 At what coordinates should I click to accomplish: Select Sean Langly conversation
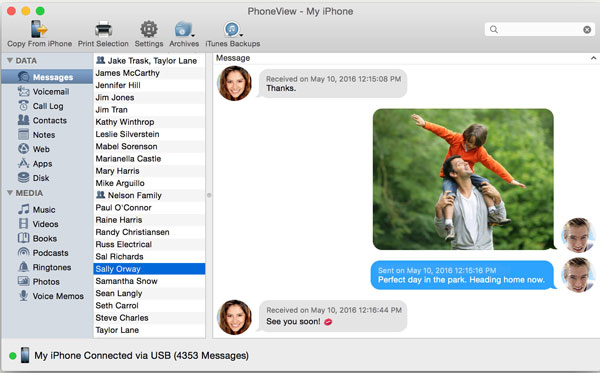pyautogui.click(x=149, y=293)
